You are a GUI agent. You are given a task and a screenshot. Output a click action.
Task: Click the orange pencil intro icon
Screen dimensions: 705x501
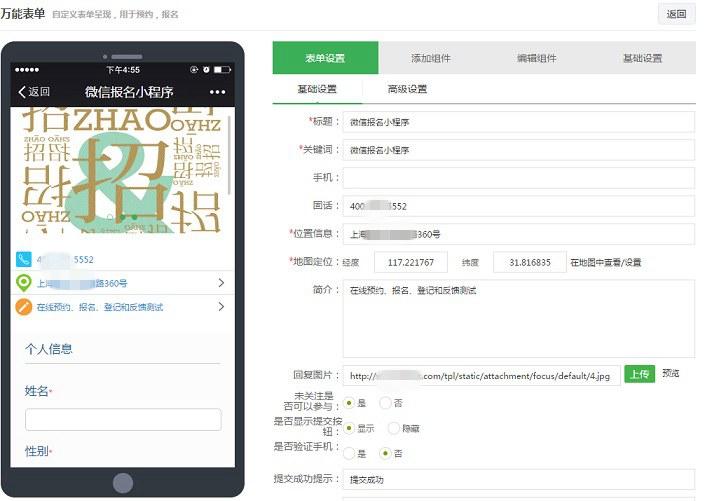click(23, 307)
